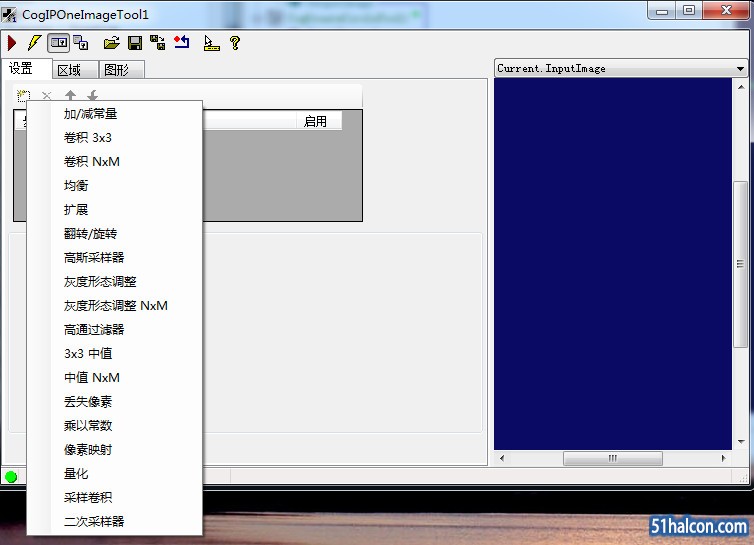Click the add new operator icon

[x=23, y=96]
